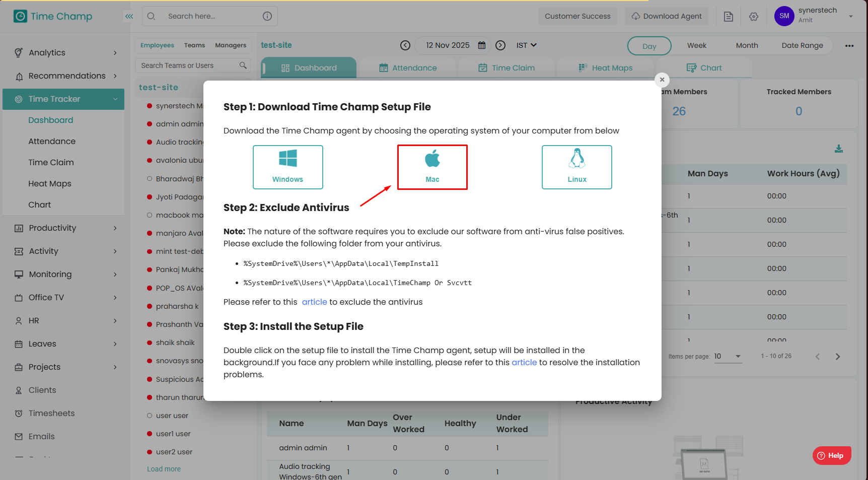This screenshot has height=480, width=868.
Task: Open the Attendance tab
Action: pyautogui.click(x=408, y=68)
